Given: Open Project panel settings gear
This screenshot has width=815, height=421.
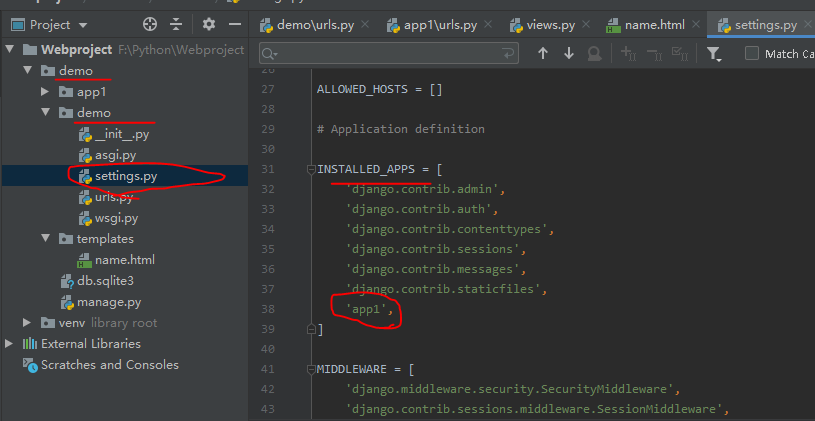Looking at the screenshot, I should coord(209,24).
